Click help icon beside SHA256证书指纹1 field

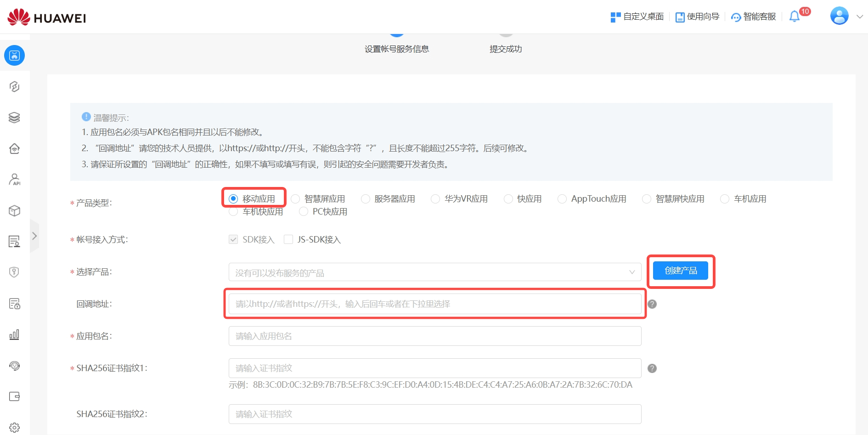click(652, 368)
